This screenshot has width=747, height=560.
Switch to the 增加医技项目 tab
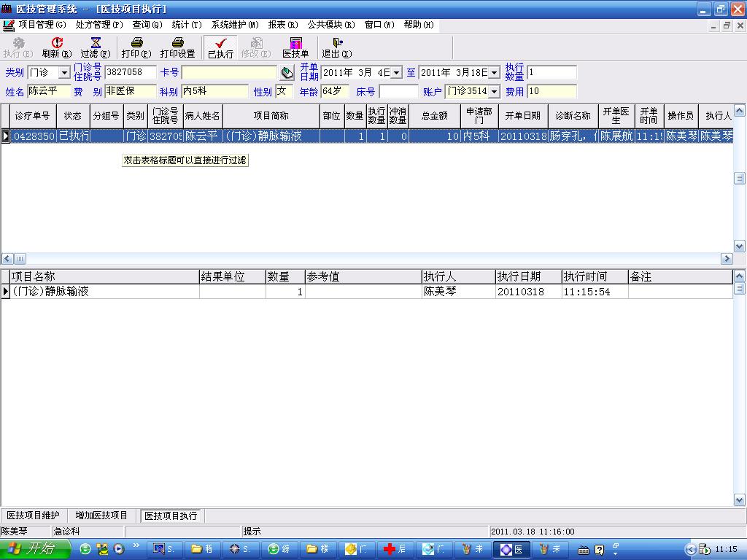tap(101, 516)
